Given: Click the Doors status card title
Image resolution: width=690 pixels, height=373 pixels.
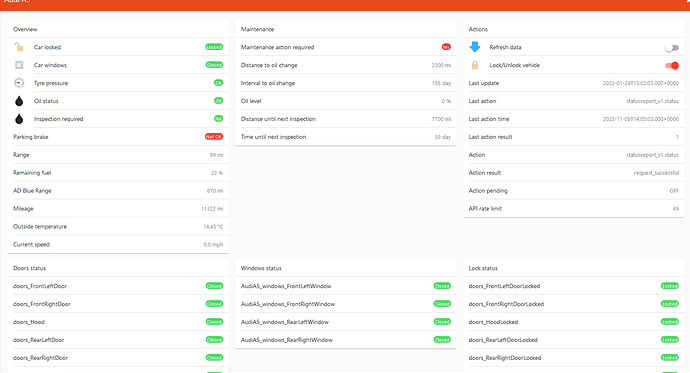Looking at the screenshot, I should point(29,268).
